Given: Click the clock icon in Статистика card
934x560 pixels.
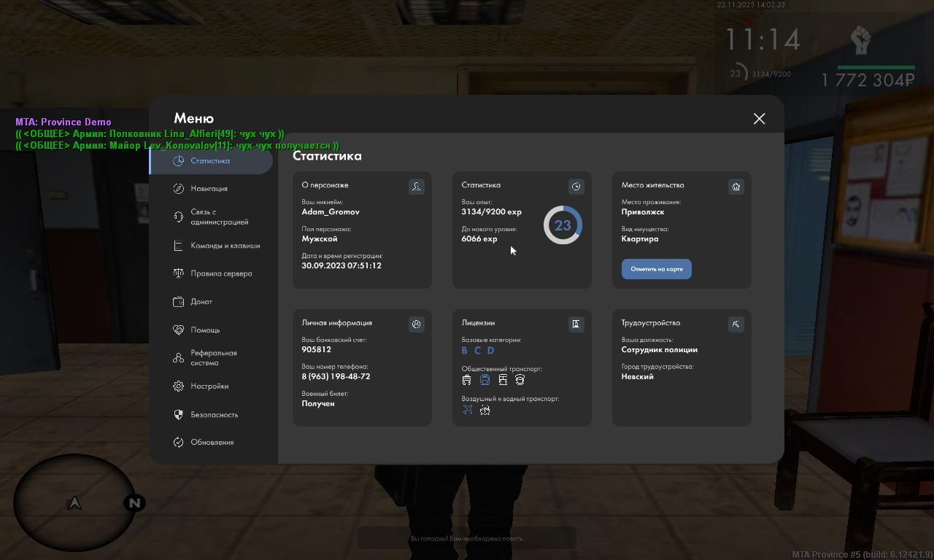Looking at the screenshot, I should coord(576,187).
